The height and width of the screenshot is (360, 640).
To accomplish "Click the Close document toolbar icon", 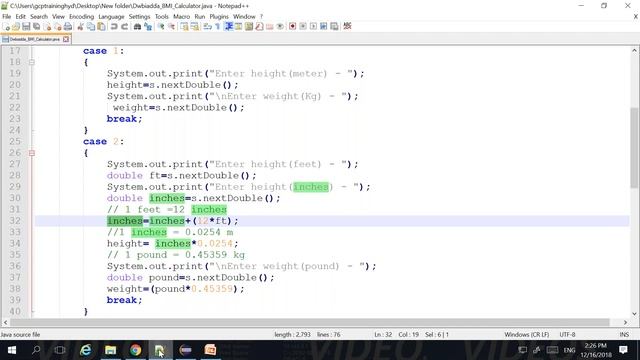I will point(47,27).
